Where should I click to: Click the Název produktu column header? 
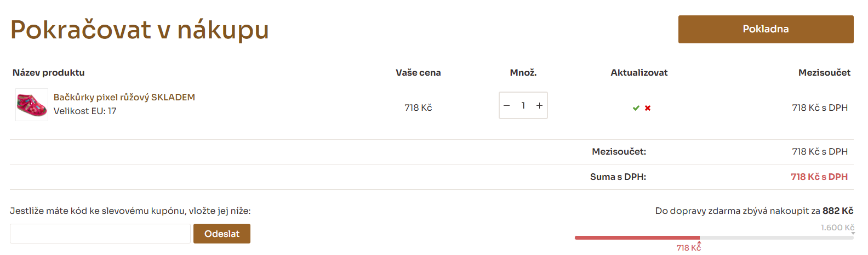[x=49, y=72]
